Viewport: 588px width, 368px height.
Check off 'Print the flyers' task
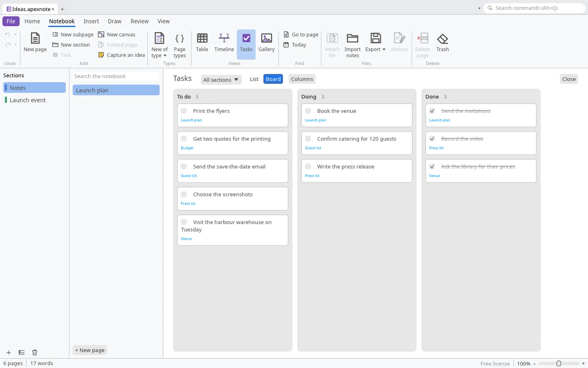coord(184,111)
